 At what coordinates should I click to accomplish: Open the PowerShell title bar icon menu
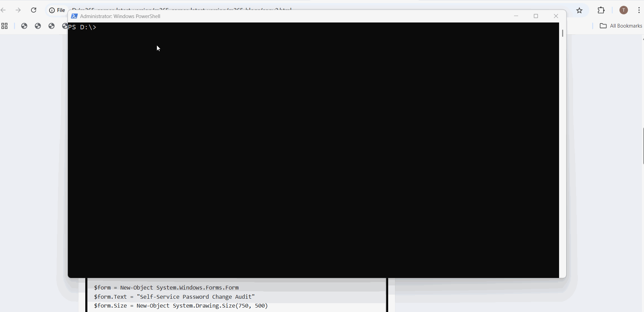(74, 16)
